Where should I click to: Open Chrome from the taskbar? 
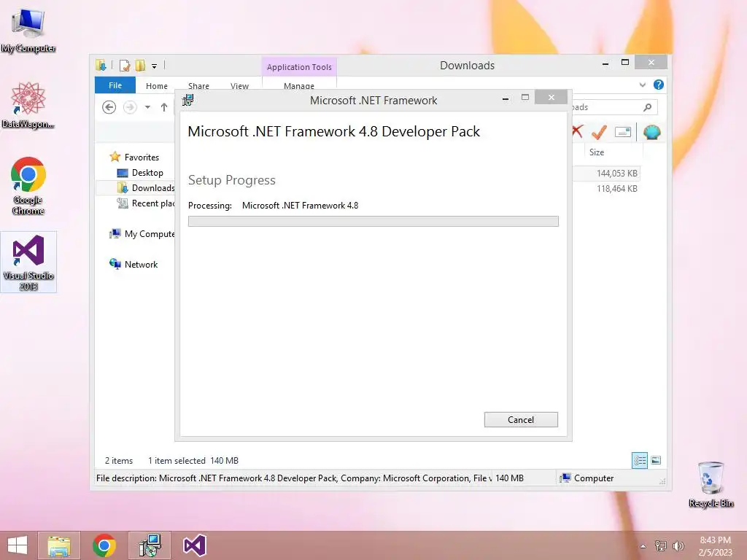104,545
